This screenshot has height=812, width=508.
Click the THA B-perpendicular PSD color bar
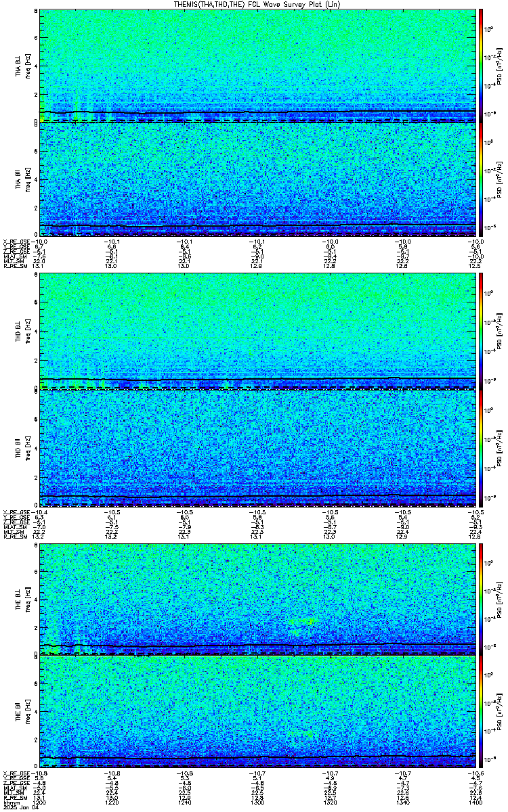coord(482,66)
